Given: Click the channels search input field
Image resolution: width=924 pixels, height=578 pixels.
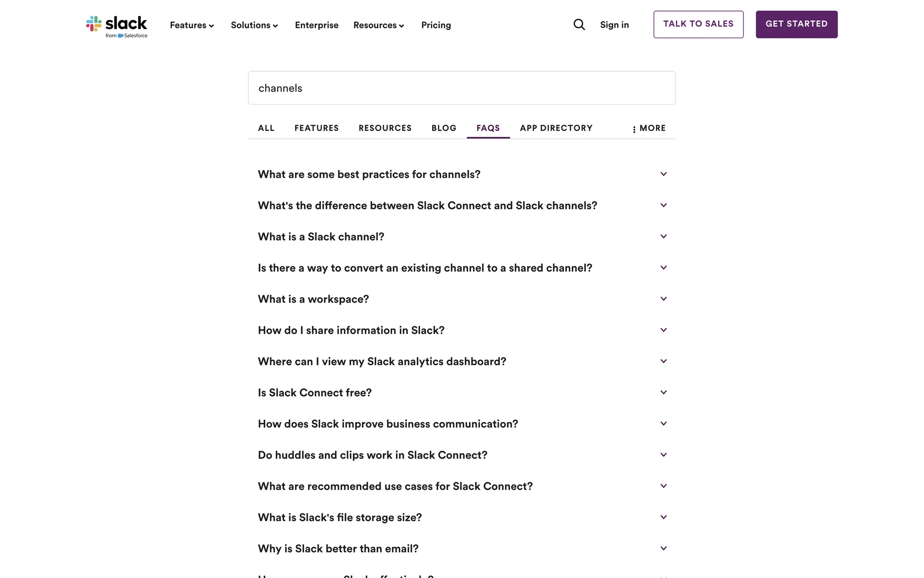Looking at the screenshot, I should (462, 88).
